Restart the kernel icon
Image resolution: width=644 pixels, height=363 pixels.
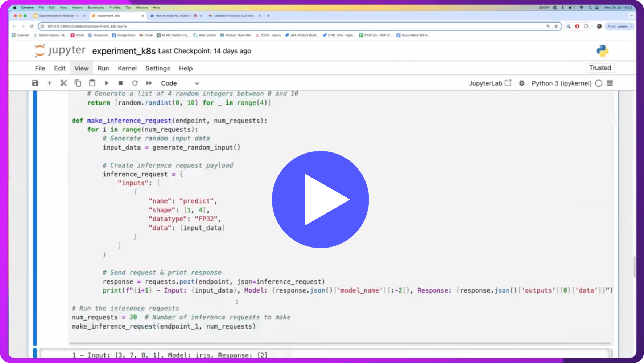tap(135, 83)
